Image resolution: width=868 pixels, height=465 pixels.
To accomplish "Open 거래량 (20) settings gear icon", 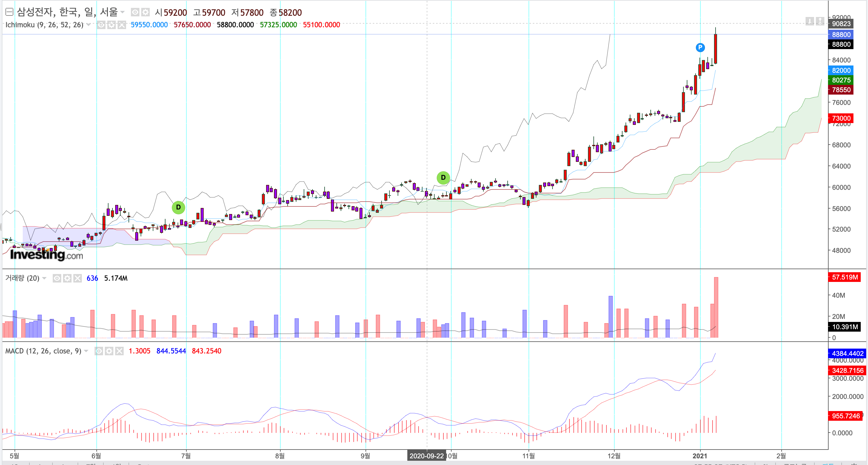I will click(x=67, y=278).
